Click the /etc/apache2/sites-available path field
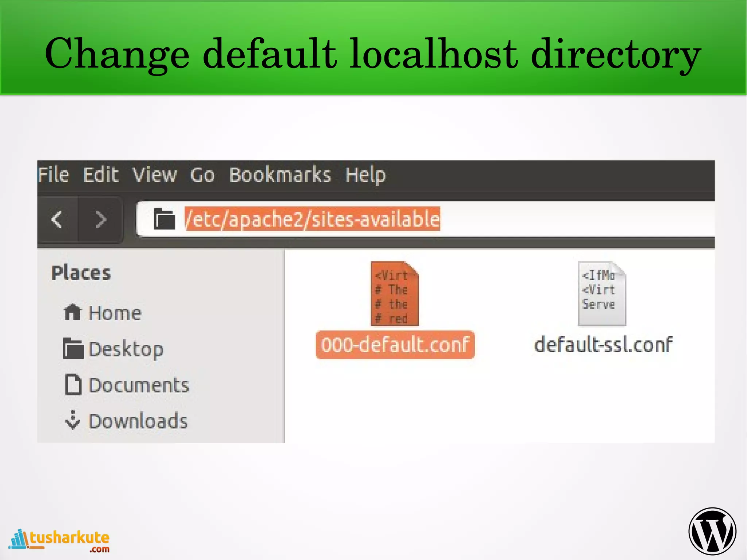 425,219
